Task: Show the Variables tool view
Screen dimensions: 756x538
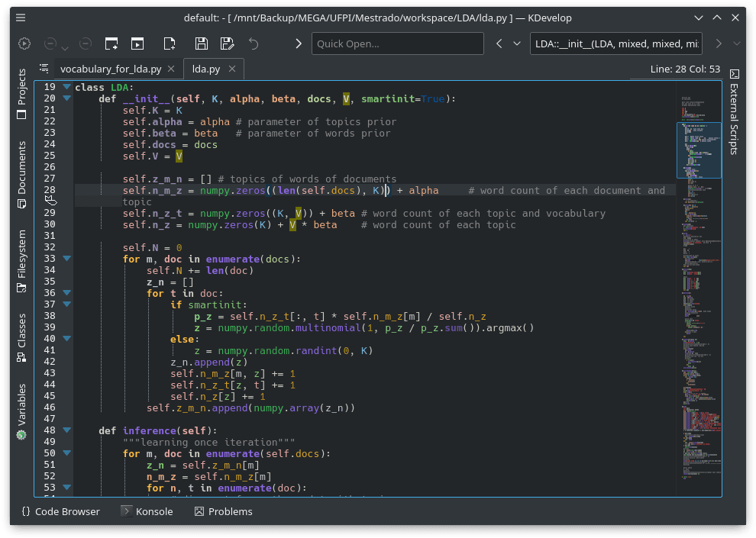Action: tap(21, 401)
